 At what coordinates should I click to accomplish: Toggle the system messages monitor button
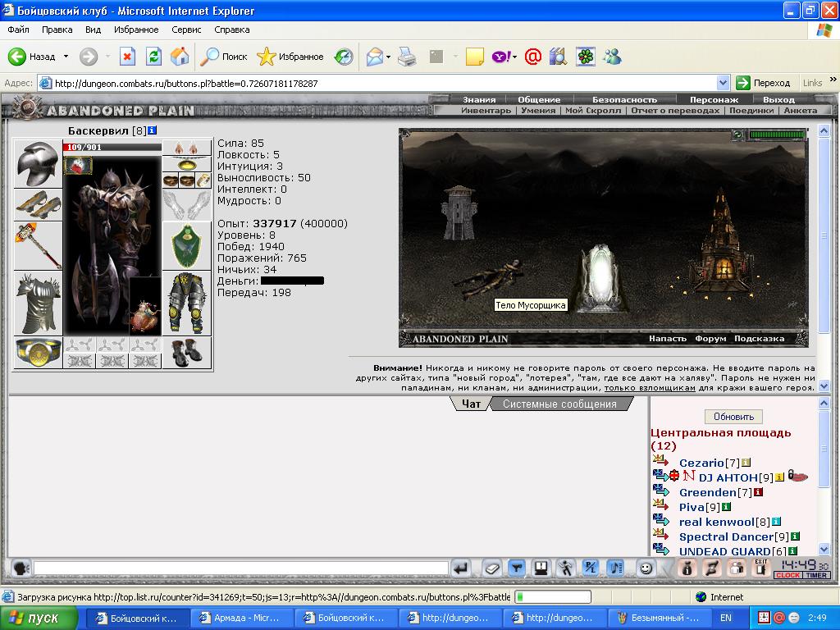541,568
